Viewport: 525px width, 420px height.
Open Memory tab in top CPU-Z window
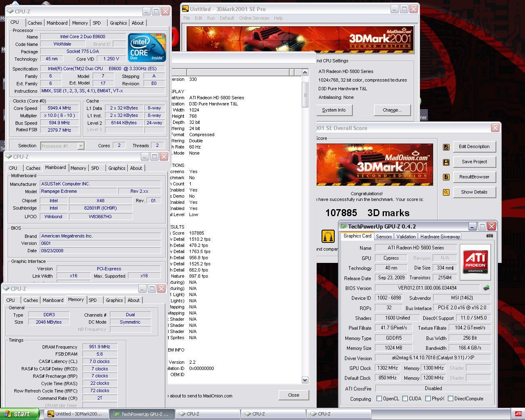coord(80,23)
